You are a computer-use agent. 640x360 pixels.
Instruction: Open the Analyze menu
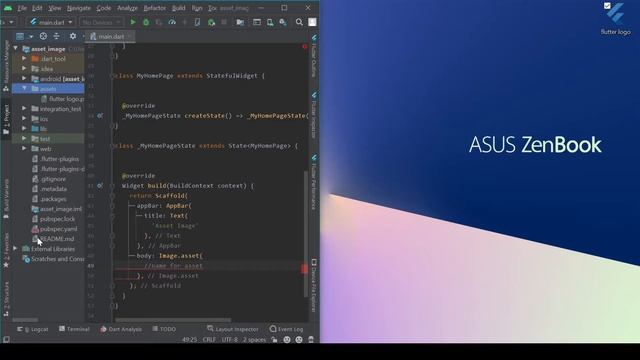(127, 8)
